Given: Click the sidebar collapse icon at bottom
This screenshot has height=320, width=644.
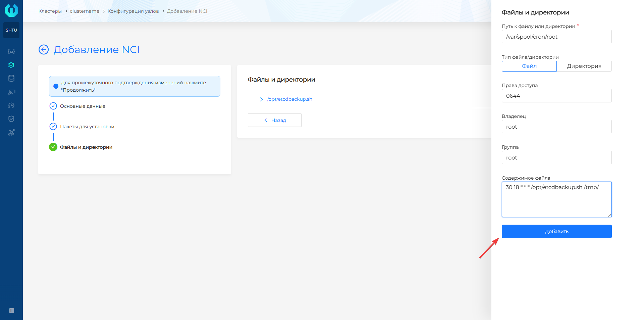Looking at the screenshot, I should (x=11, y=311).
